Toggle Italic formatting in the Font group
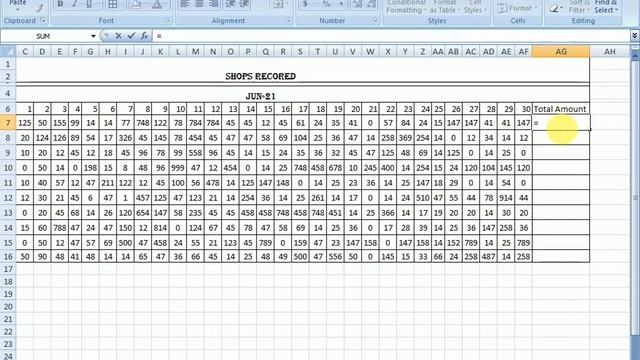 (x=74, y=4)
